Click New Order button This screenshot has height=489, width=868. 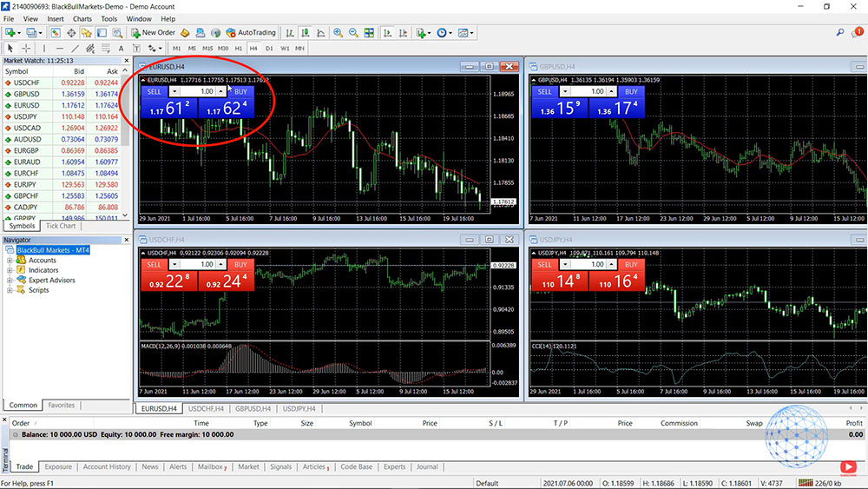154,33
